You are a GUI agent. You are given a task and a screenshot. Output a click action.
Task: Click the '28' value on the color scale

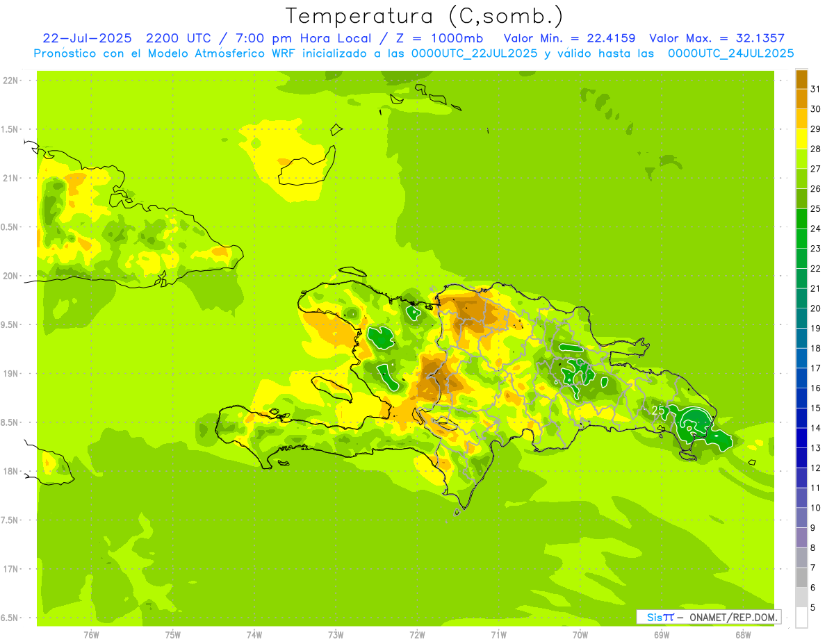[x=816, y=149]
